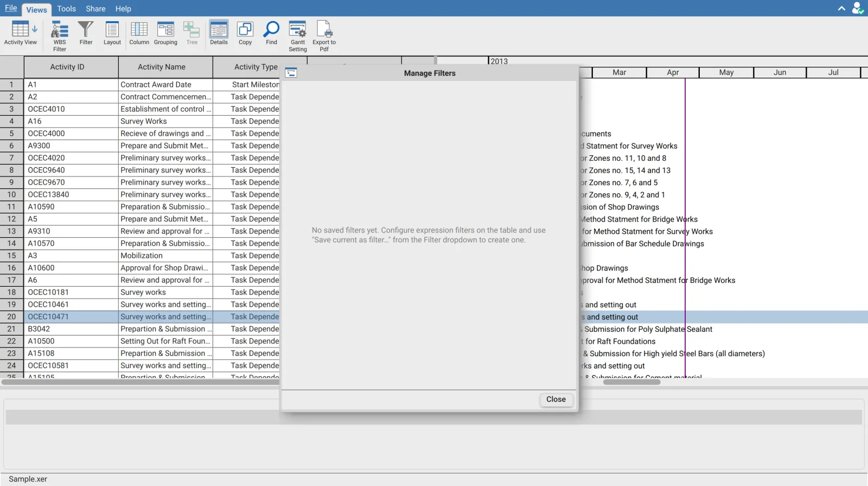Open the File menu
The image size is (868, 486).
(x=11, y=8)
